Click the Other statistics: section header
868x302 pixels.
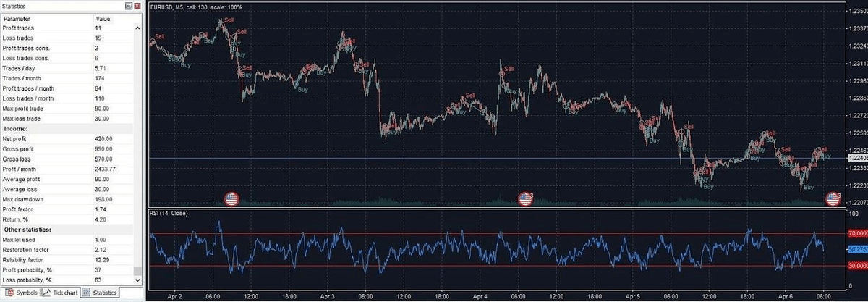[67, 230]
